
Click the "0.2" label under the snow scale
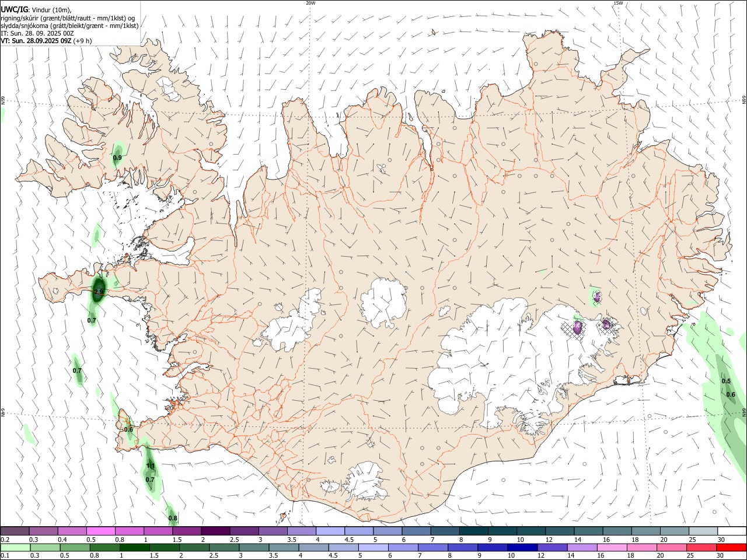5,540
